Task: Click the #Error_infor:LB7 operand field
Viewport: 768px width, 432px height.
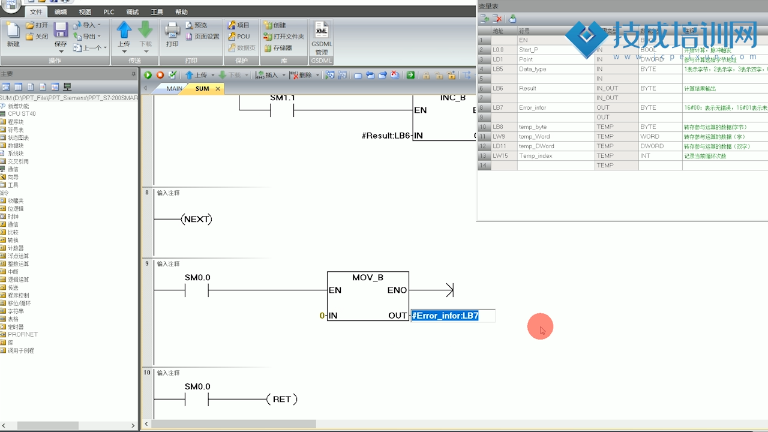Action: (x=453, y=316)
